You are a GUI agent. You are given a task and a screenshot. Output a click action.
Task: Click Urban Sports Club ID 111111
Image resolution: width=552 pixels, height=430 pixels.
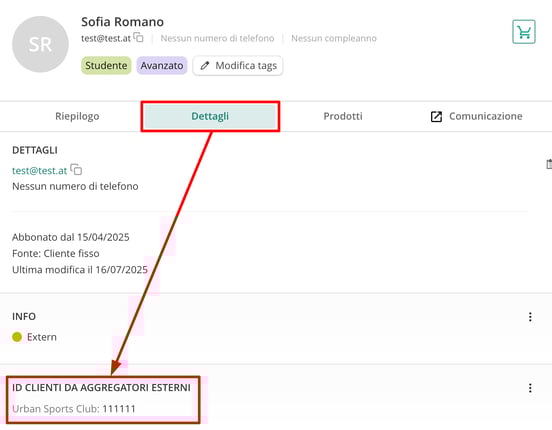[74, 409]
